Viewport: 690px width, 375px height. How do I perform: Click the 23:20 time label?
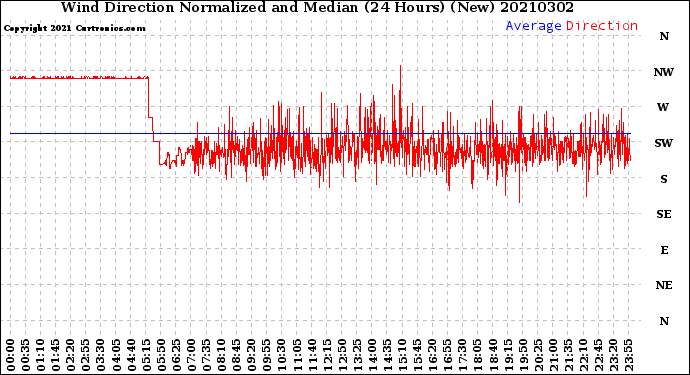coord(613,355)
